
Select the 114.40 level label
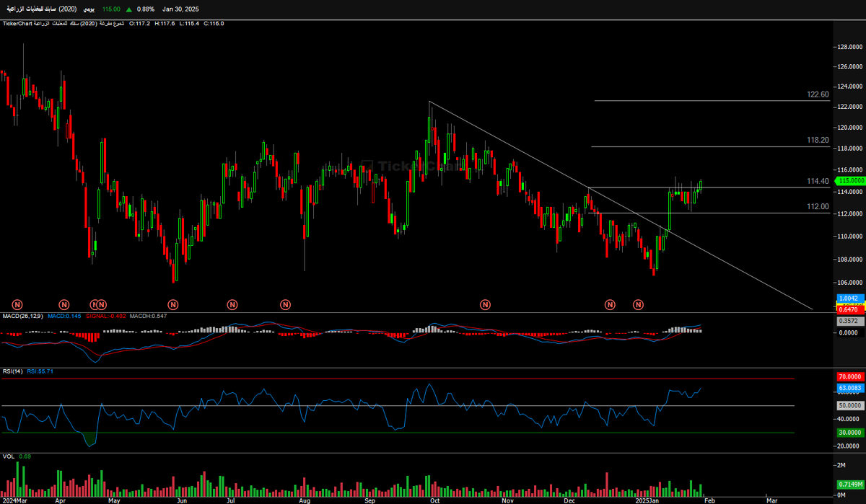click(818, 181)
